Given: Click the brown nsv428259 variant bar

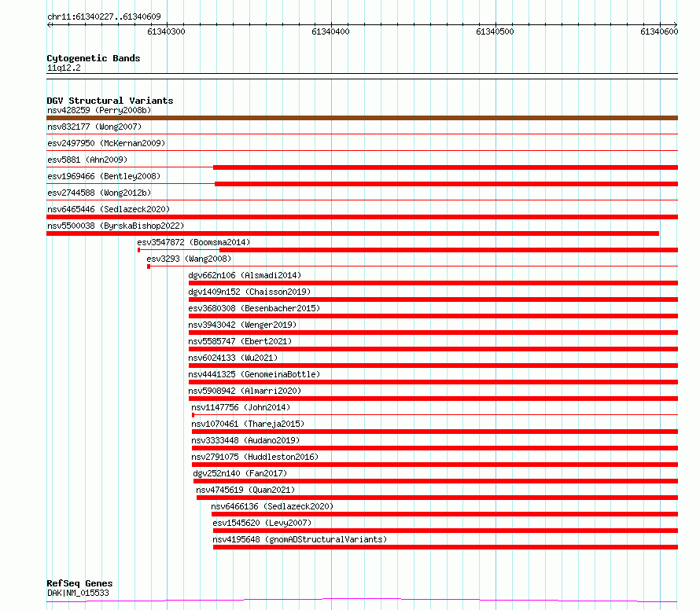Looking at the screenshot, I should click(x=362, y=118).
